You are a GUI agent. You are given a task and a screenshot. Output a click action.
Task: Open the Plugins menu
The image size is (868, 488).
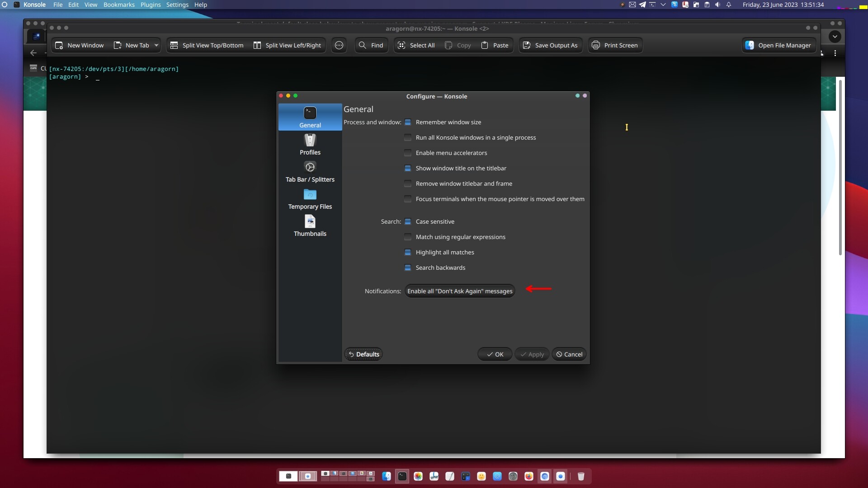(x=151, y=5)
